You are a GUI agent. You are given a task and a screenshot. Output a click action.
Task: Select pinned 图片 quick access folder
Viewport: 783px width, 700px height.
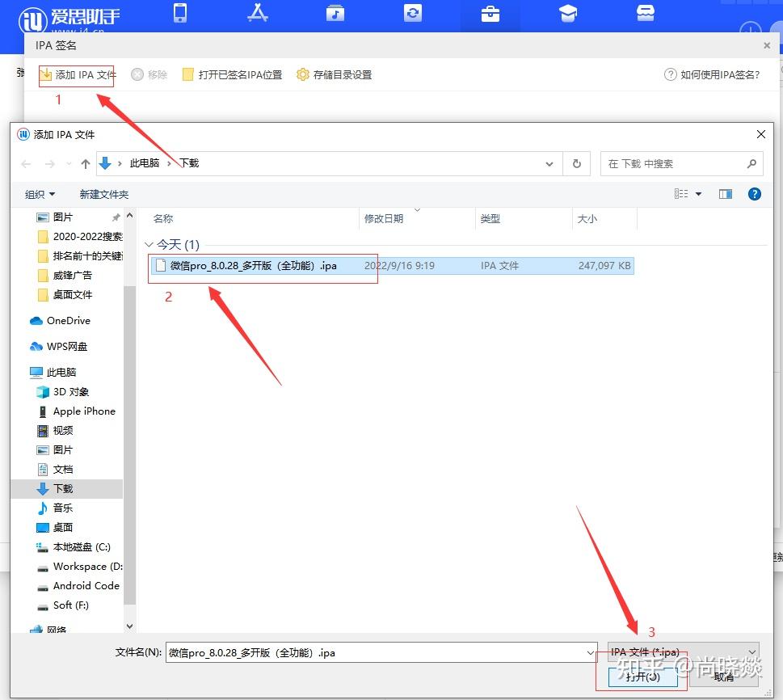click(x=62, y=217)
